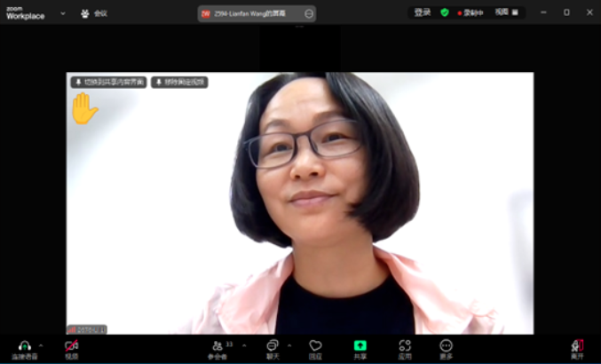Open the 视图 View menu

point(507,12)
